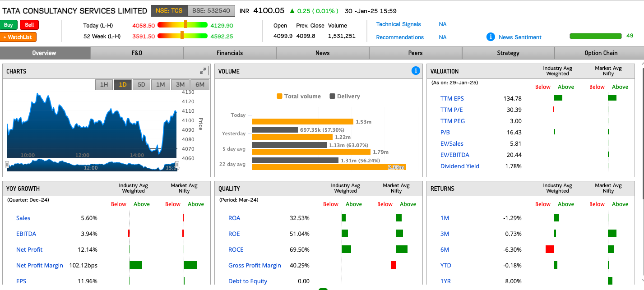Open the EV/EBITDA valuation metric
This screenshot has width=644, height=290.
click(455, 155)
